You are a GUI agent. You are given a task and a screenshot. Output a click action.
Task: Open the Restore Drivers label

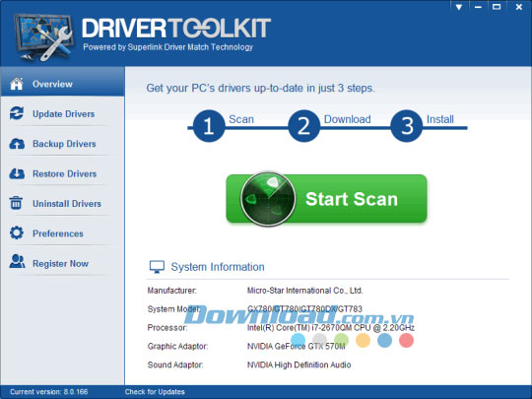click(64, 173)
